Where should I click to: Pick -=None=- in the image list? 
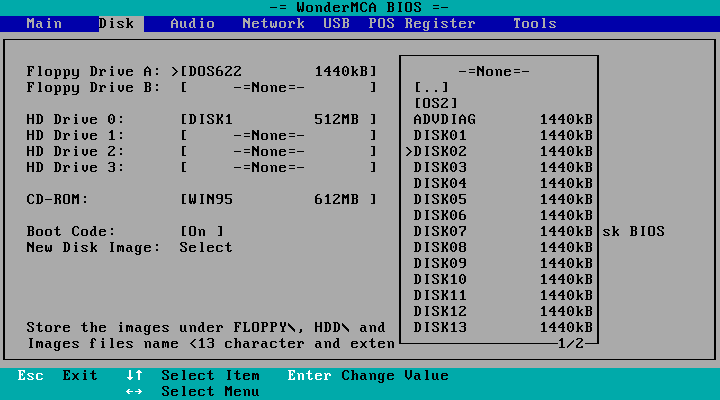[x=494, y=71]
